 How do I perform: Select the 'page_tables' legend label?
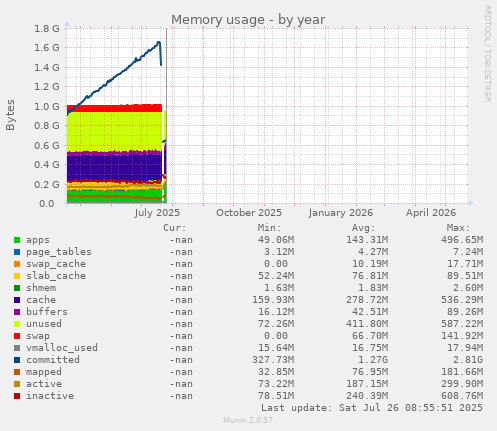pyautogui.click(x=59, y=252)
